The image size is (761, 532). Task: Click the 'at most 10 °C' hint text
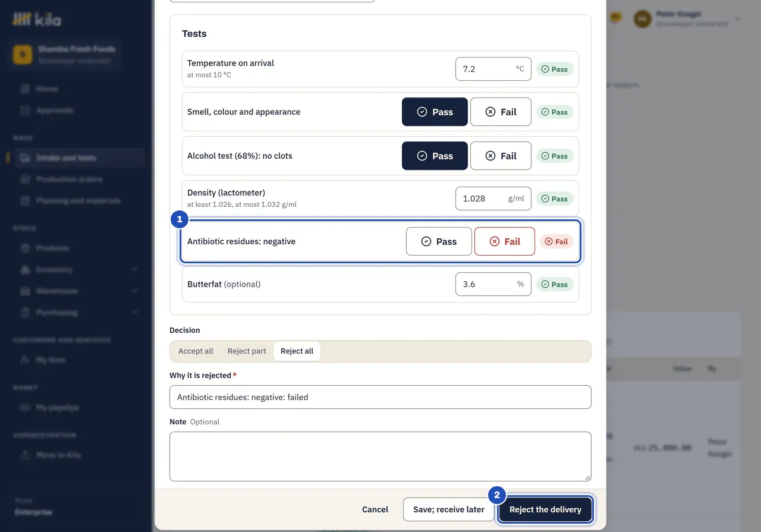pos(209,75)
